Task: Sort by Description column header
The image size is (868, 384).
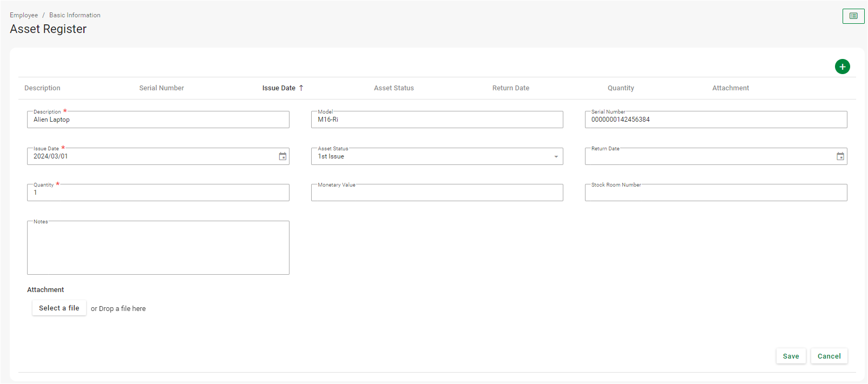Action: point(42,88)
